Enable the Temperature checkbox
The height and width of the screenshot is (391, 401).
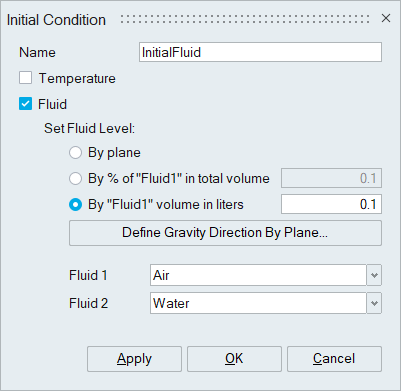[26, 78]
